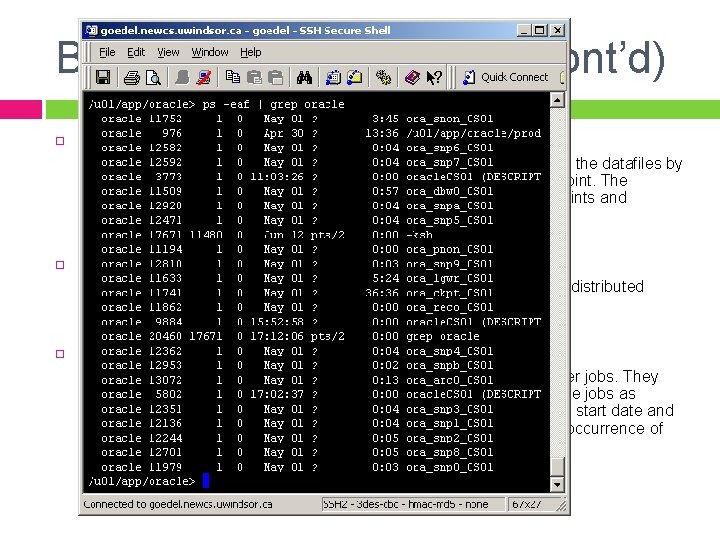The image size is (720, 540).
Task: Open New File Transfer Window icon
Action: coord(354,77)
